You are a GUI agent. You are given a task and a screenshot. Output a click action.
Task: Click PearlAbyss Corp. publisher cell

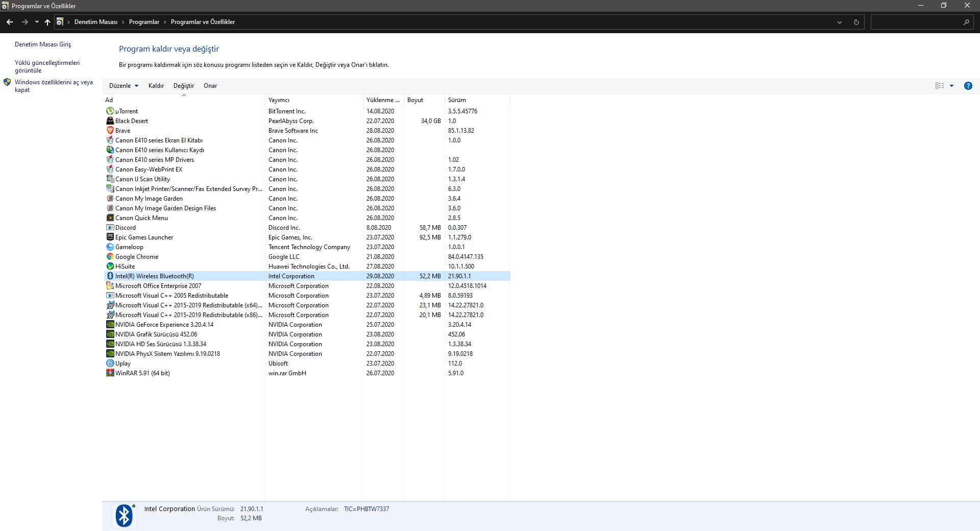[291, 120]
